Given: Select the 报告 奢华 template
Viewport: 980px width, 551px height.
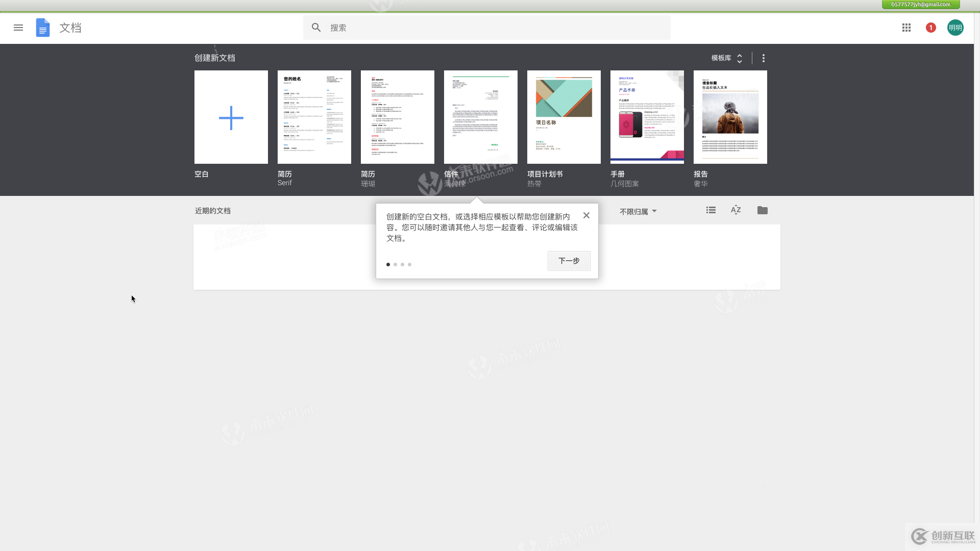Looking at the screenshot, I should 730,117.
